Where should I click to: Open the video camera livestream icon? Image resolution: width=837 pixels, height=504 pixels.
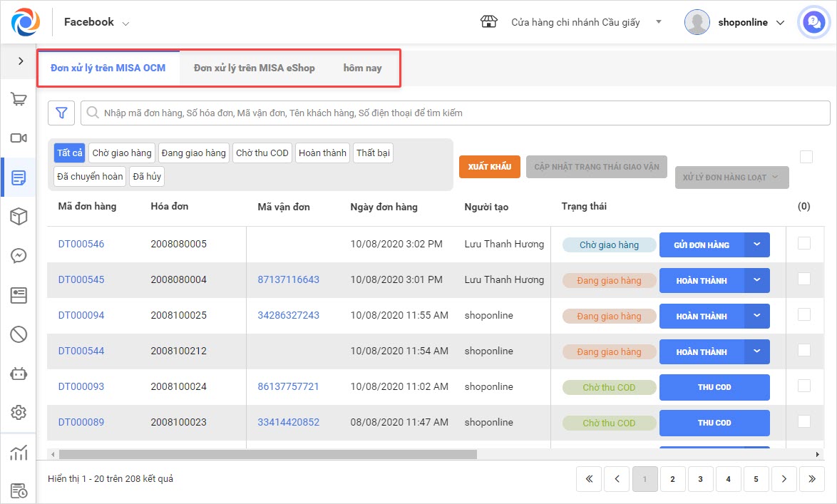[x=19, y=138]
